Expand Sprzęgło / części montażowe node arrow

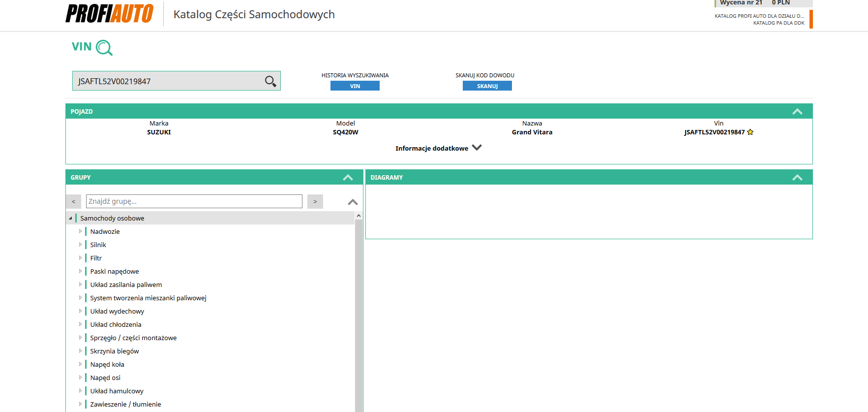(80, 338)
